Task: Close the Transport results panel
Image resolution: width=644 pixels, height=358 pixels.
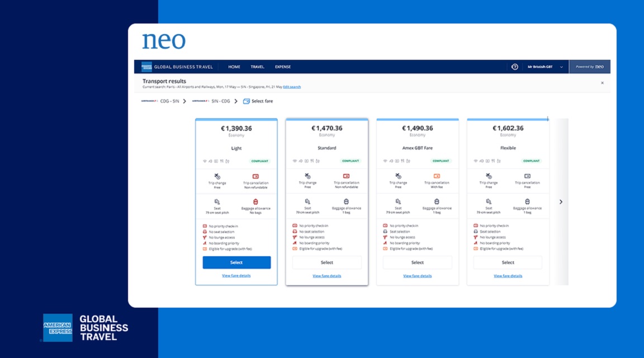Action: pos(603,83)
